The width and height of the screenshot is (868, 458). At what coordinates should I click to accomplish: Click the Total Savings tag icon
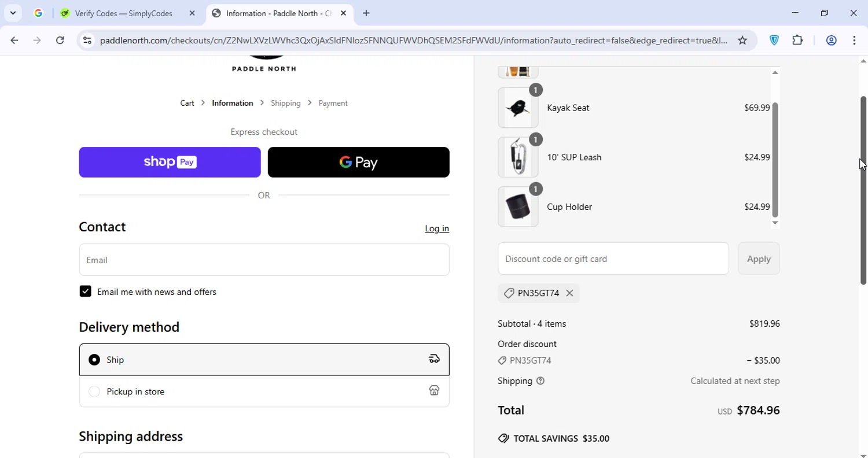[503, 438]
